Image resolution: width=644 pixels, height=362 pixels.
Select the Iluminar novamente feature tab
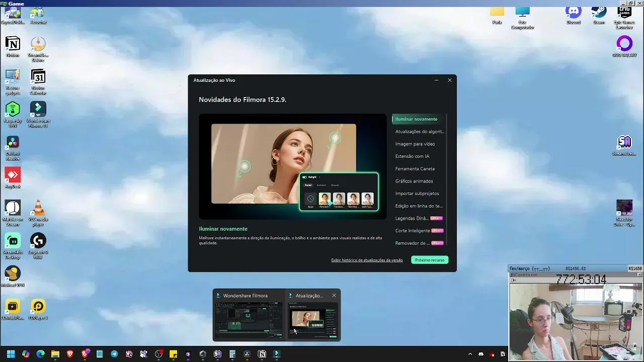click(x=418, y=119)
